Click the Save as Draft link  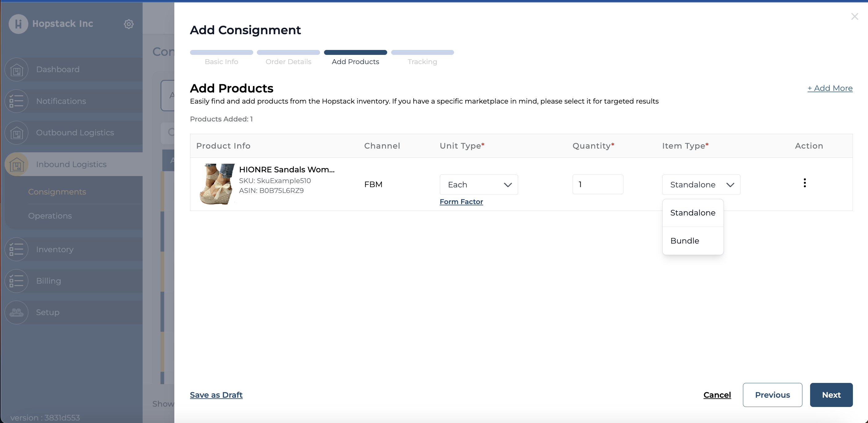(216, 395)
